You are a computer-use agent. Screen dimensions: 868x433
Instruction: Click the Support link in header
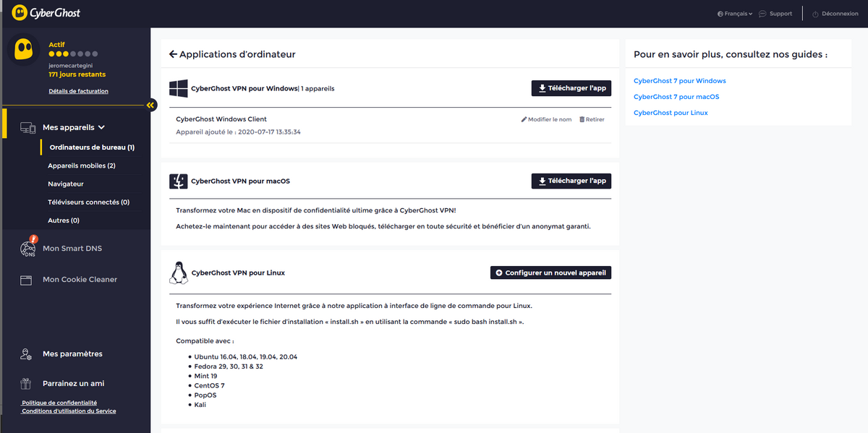tap(780, 14)
